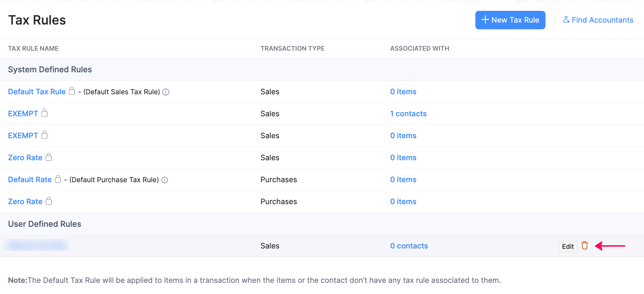Open Zero Rate rule for Purchases
Viewport: 644px width, 294px height.
pyautogui.click(x=25, y=202)
